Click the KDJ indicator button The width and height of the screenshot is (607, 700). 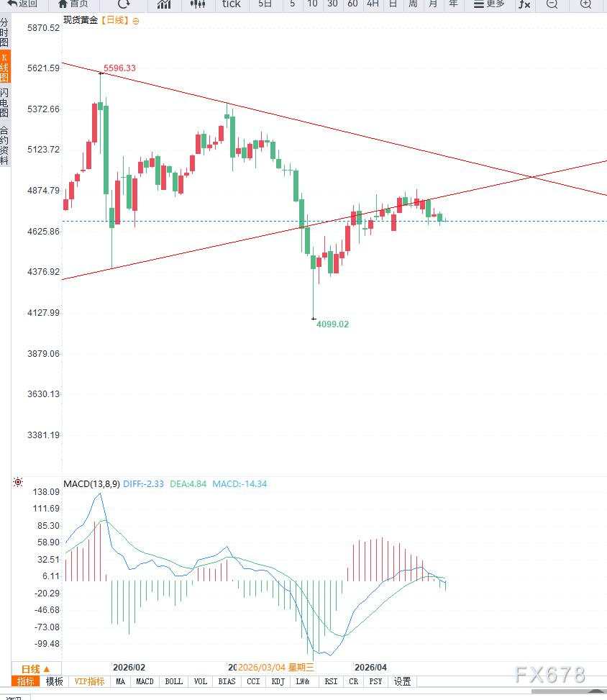[x=278, y=681]
